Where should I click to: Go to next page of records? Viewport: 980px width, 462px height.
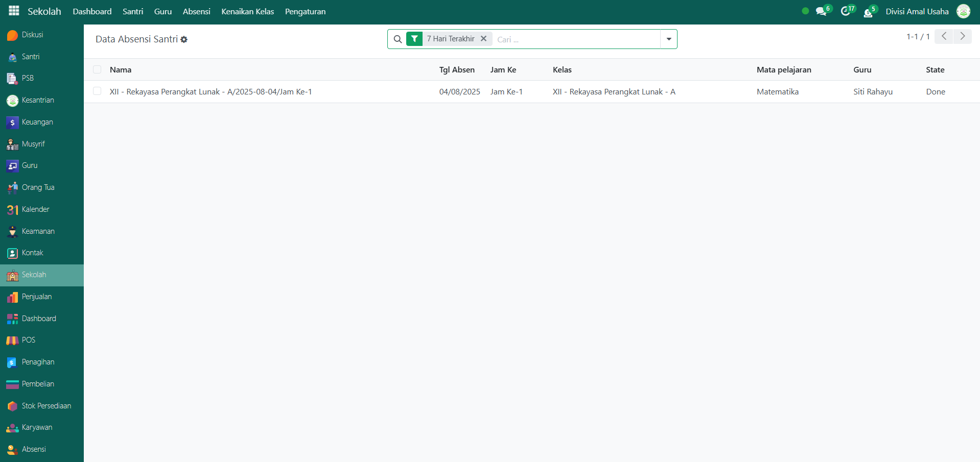click(x=962, y=36)
